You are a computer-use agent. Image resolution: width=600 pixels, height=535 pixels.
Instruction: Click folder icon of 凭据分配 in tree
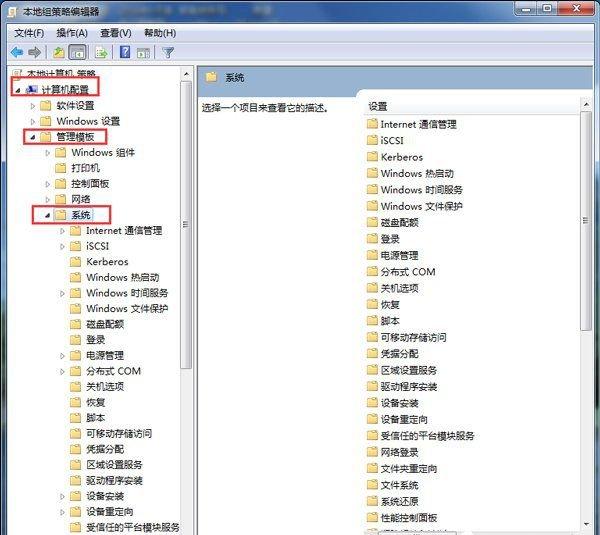76,449
